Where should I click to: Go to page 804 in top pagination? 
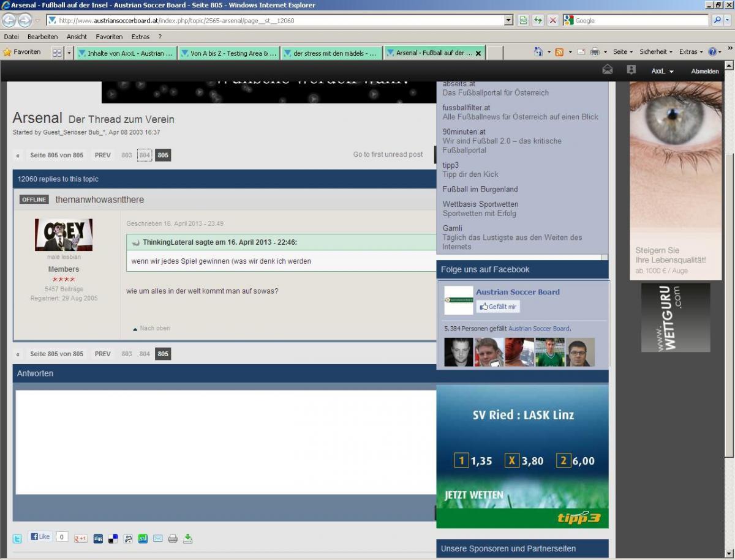tap(145, 155)
